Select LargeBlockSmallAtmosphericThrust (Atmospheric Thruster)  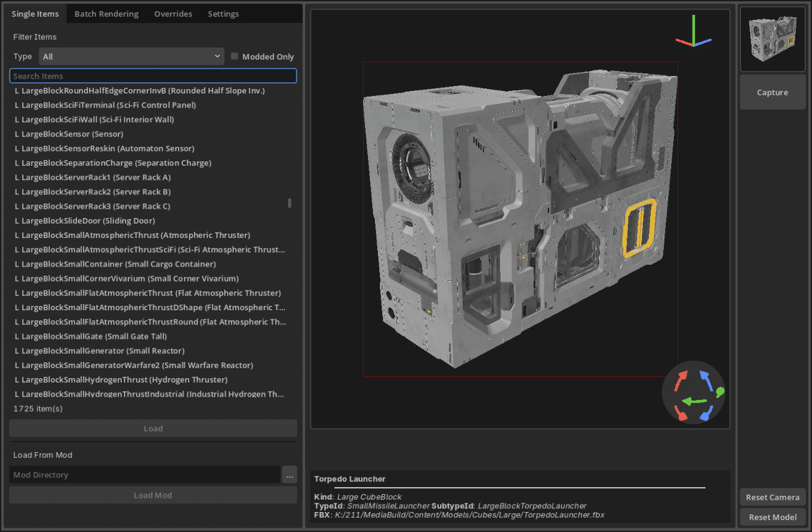(133, 235)
